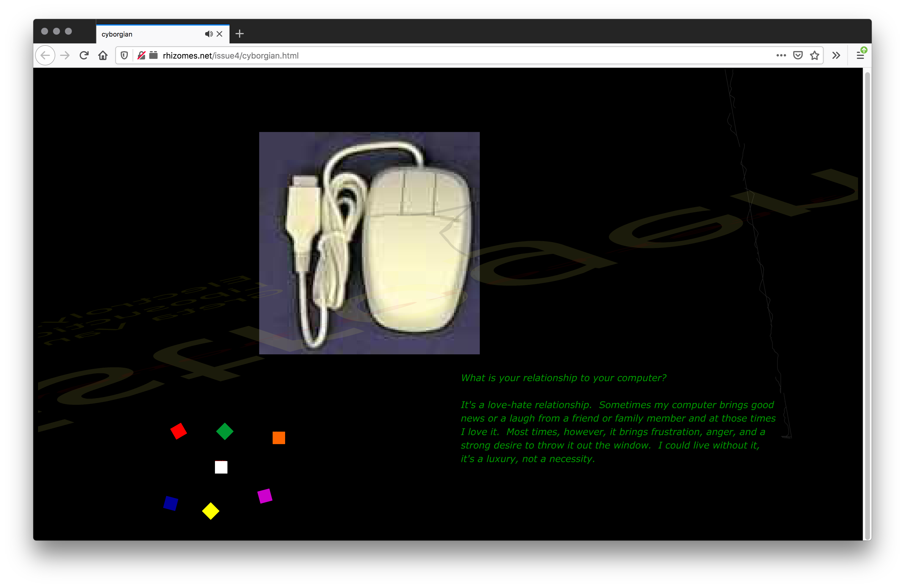Select the cyborgian tab
Viewport: 905px width, 588px height.
(x=163, y=34)
